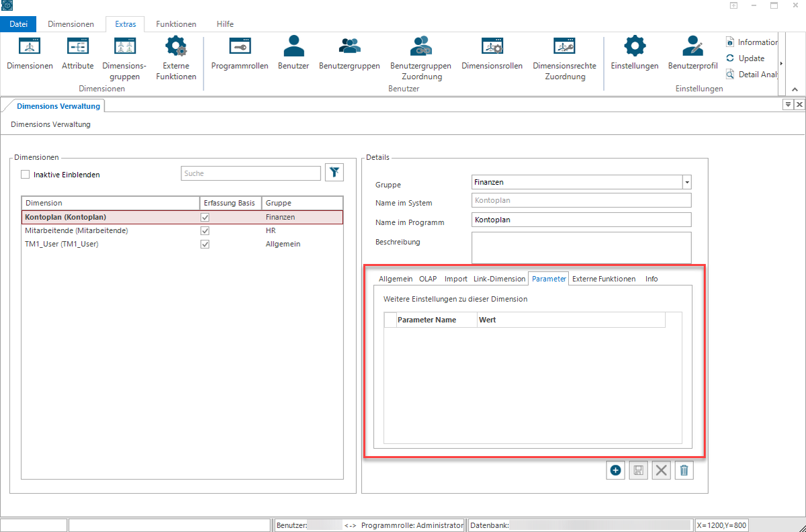Click the Beschreibung text area
The width and height of the screenshot is (806, 532).
tap(582, 248)
